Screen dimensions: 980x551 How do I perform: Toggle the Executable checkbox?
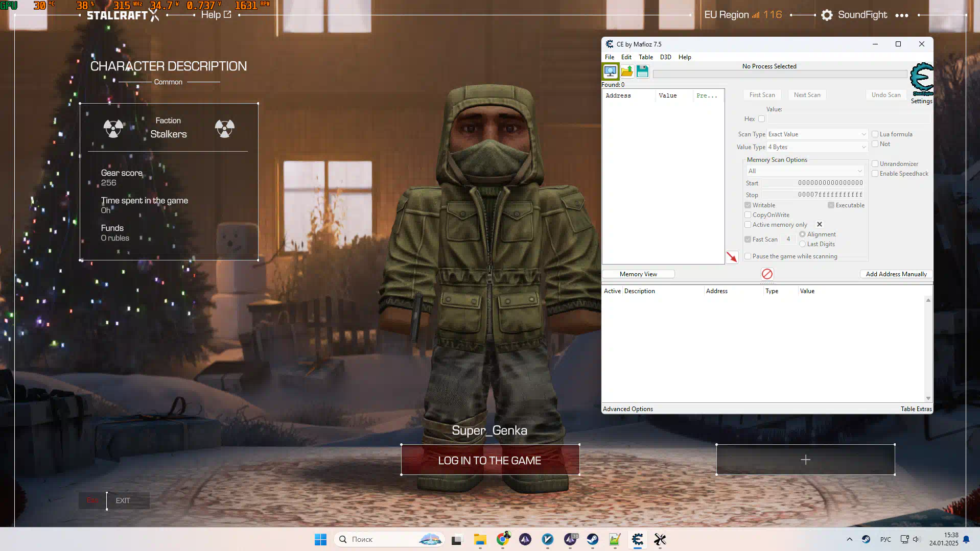831,205
